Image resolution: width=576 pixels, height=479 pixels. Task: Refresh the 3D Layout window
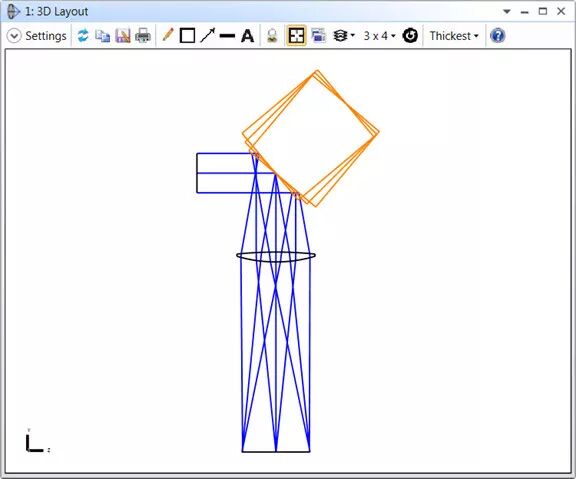coord(83,36)
